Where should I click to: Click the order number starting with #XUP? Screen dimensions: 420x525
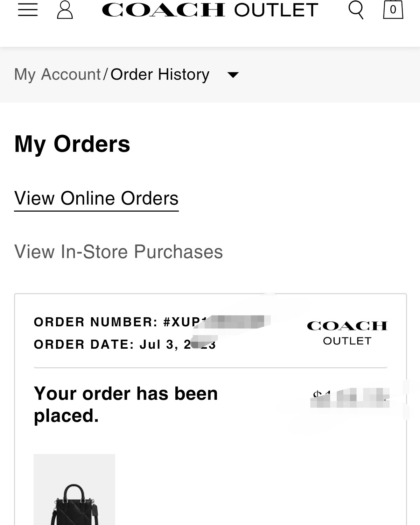pos(217,322)
